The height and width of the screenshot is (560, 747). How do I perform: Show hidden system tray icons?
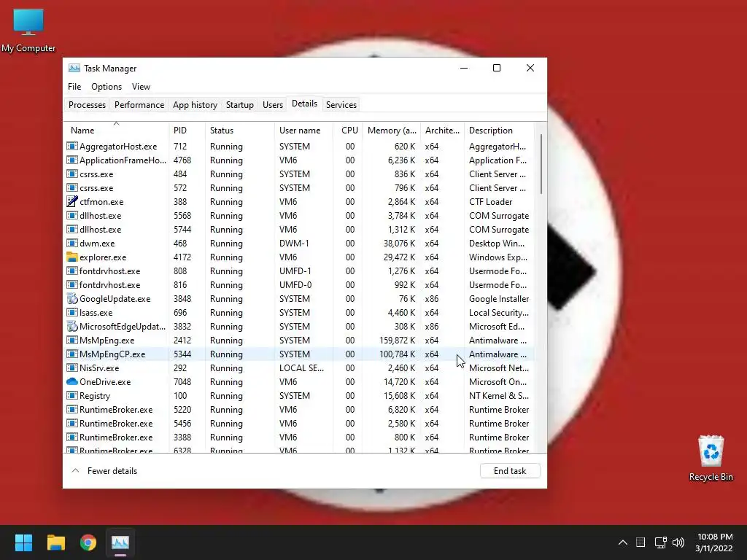tap(623, 542)
